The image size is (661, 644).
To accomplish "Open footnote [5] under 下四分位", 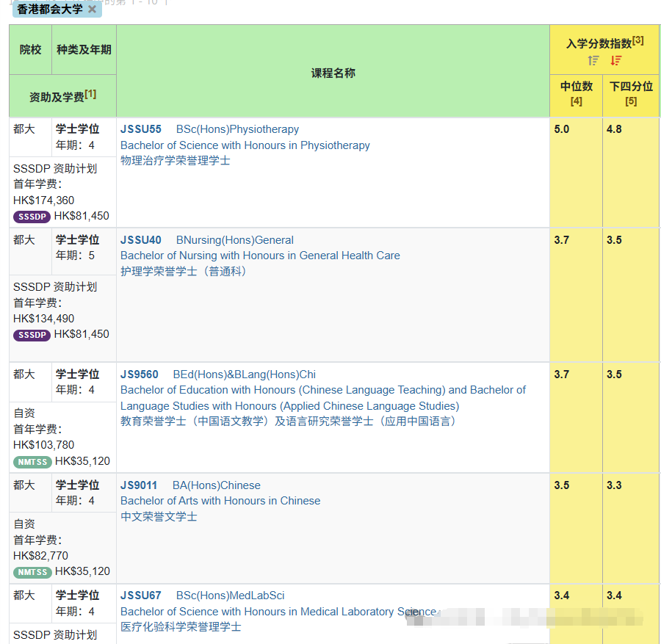I will coord(631,101).
